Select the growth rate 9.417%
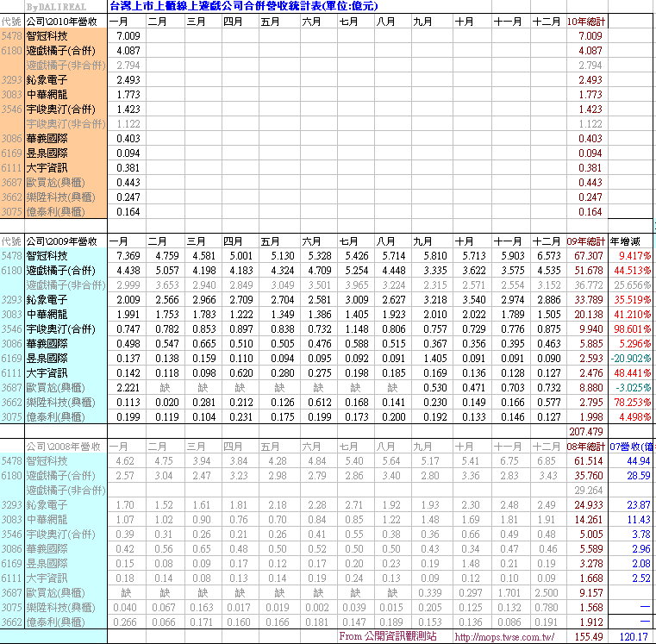Image resolution: width=656 pixels, height=644 pixels. 634,256
